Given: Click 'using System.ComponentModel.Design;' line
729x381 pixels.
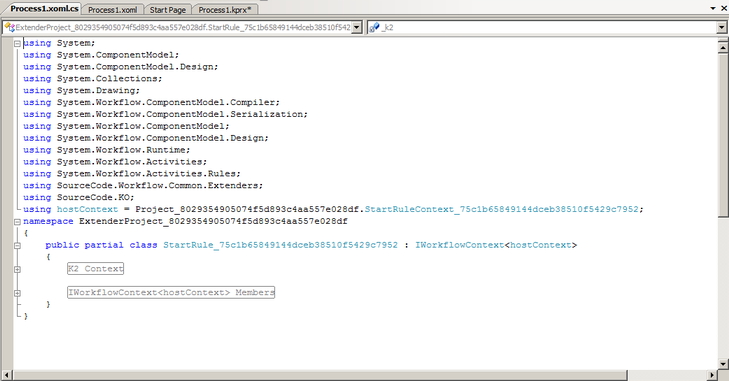Looking at the screenshot, I should coord(120,67).
